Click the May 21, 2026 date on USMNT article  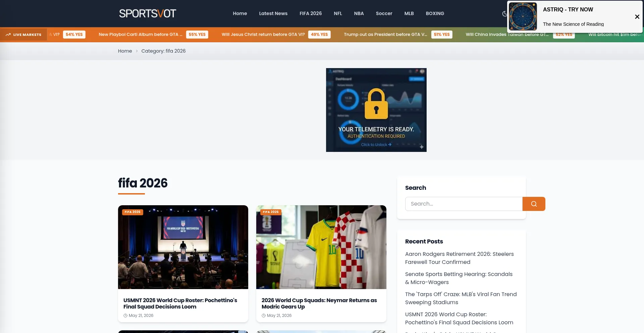click(x=141, y=316)
